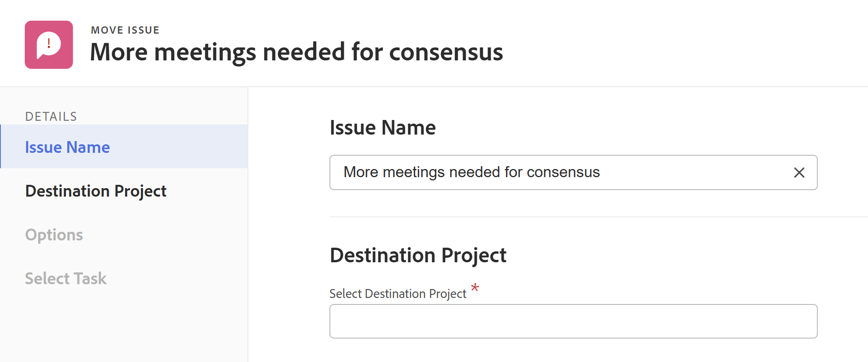Click the blank header area right of title
868x362 pixels.
click(x=690, y=45)
